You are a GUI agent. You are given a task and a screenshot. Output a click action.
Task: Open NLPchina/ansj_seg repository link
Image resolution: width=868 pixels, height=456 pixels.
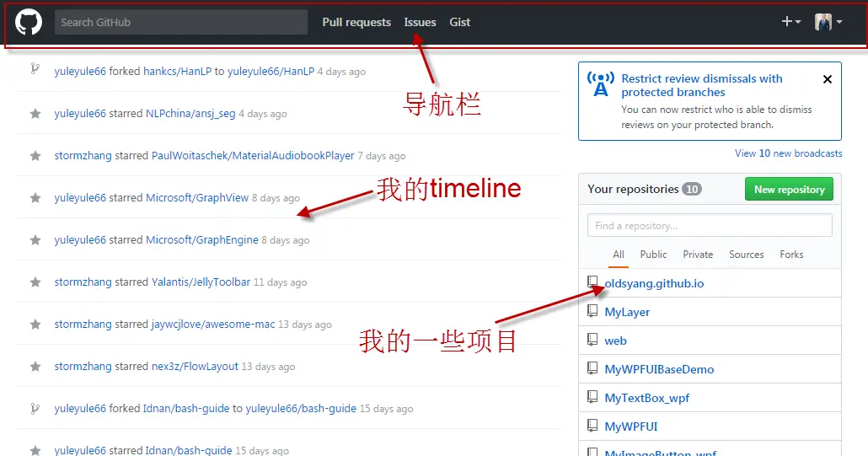[x=190, y=114]
